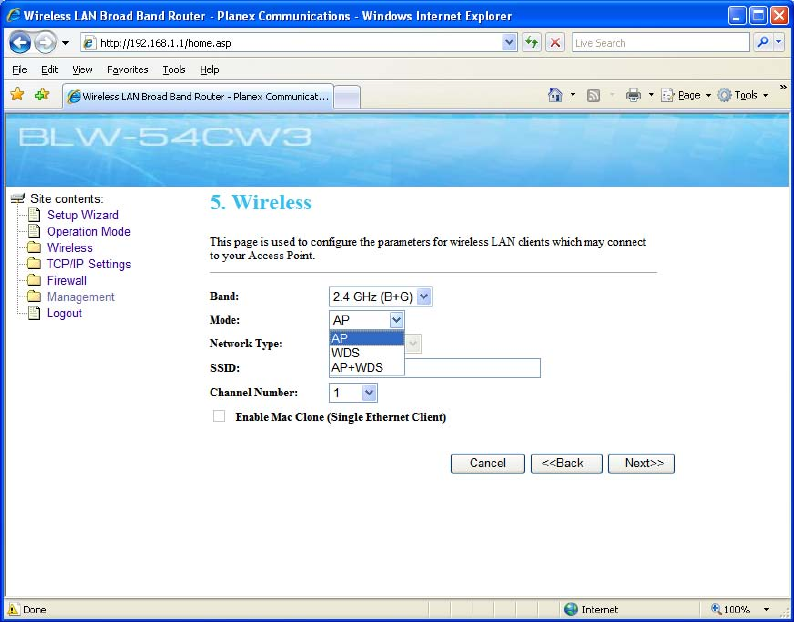Click the <<Back button

567,463
